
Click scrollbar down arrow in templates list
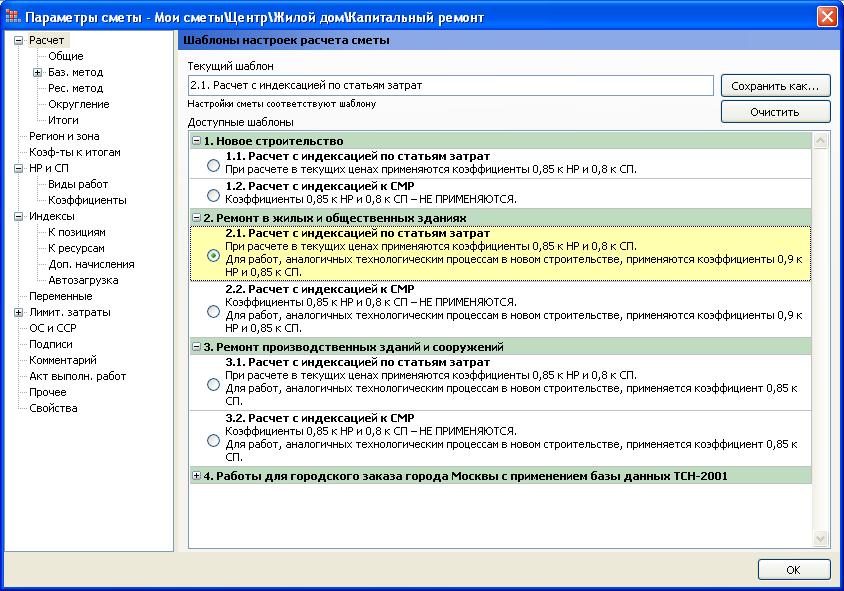click(820, 538)
